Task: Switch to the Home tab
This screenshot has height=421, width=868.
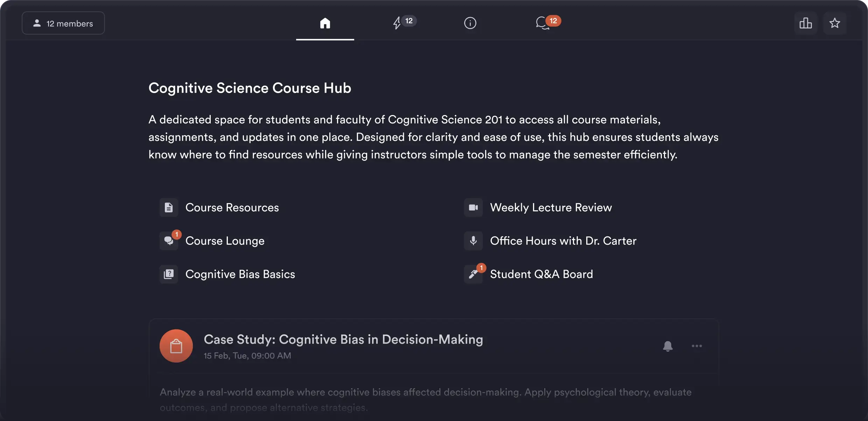Action: (324, 23)
